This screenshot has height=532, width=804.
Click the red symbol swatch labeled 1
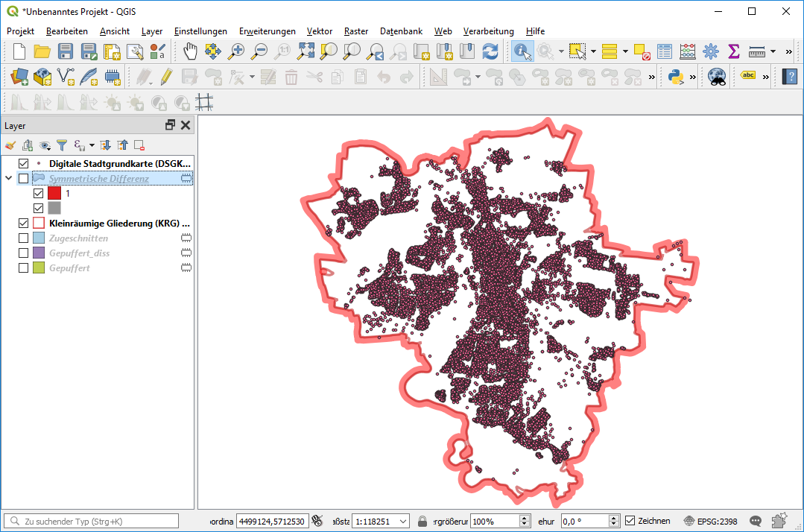(54, 194)
